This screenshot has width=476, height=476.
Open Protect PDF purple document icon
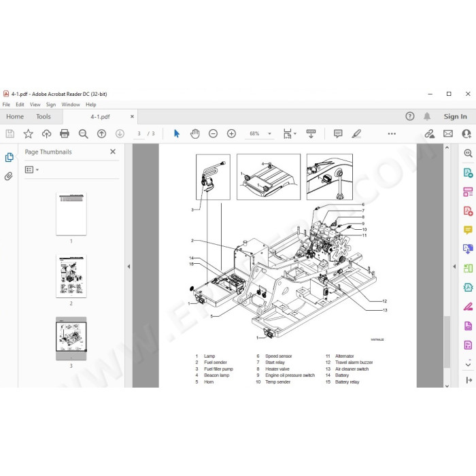coord(468,326)
